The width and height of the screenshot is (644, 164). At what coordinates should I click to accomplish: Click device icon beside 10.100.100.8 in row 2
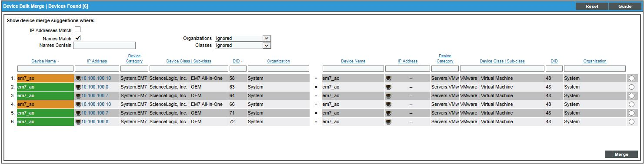click(78, 87)
